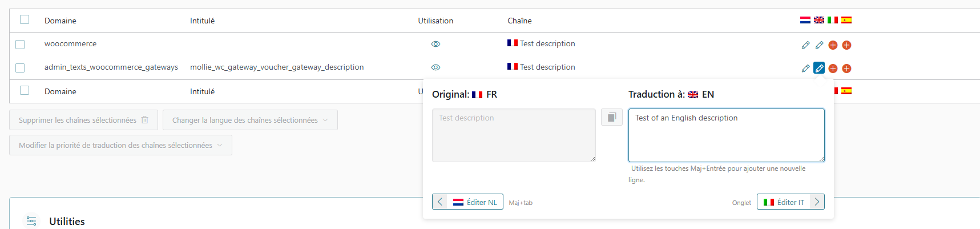Sort the table by the Intitulé column header
The image size is (980, 229).
coord(202,21)
